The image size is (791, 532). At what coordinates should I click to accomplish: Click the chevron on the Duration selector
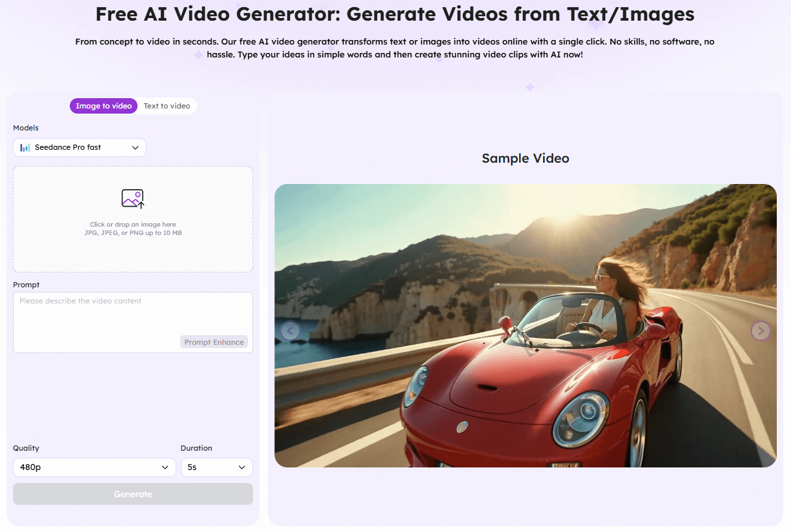(x=242, y=467)
